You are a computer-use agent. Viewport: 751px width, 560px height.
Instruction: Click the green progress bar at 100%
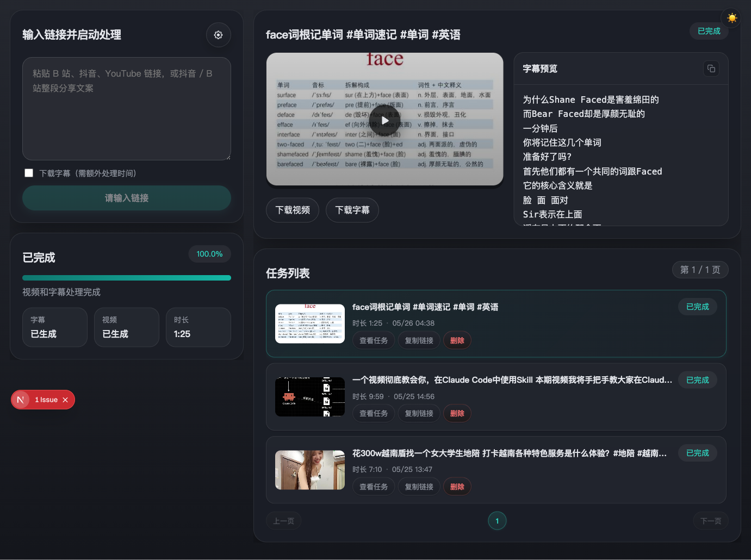127,278
